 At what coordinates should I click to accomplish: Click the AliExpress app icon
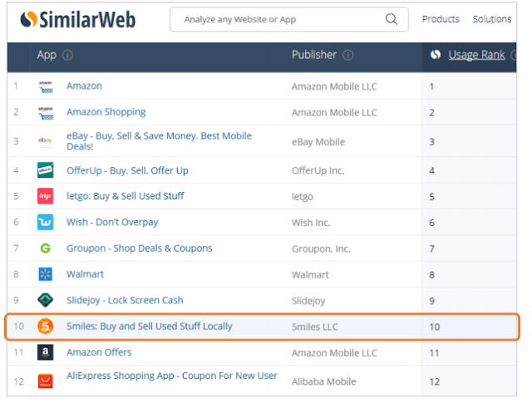click(x=46, y=381)
